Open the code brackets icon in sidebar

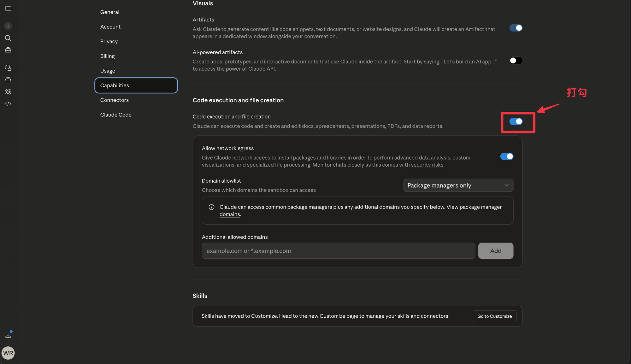click(x=8, y=104)
